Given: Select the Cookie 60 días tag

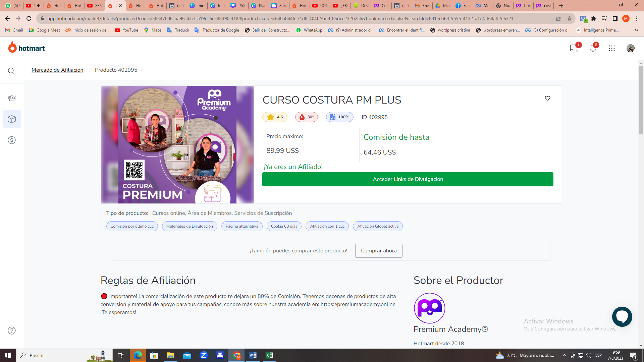Looking at the screenshot, I should point(284,226).
